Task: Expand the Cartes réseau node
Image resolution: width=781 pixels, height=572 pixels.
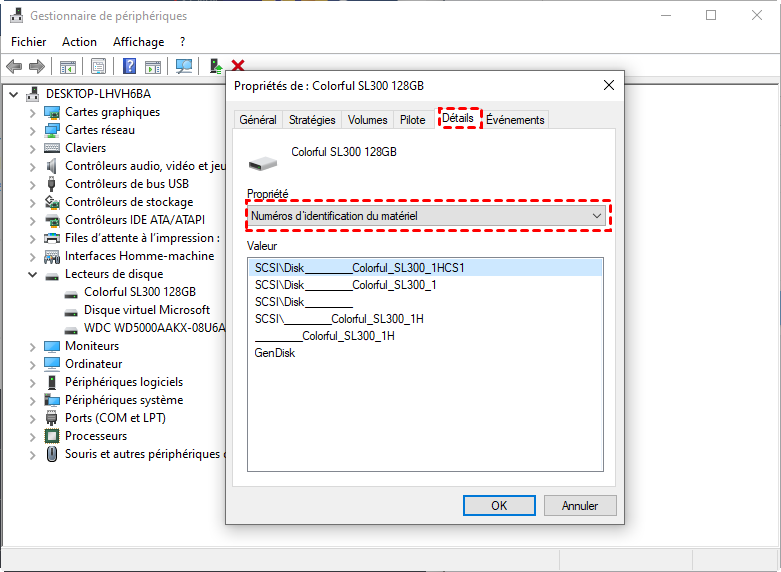Action: [x=32, y=131]
